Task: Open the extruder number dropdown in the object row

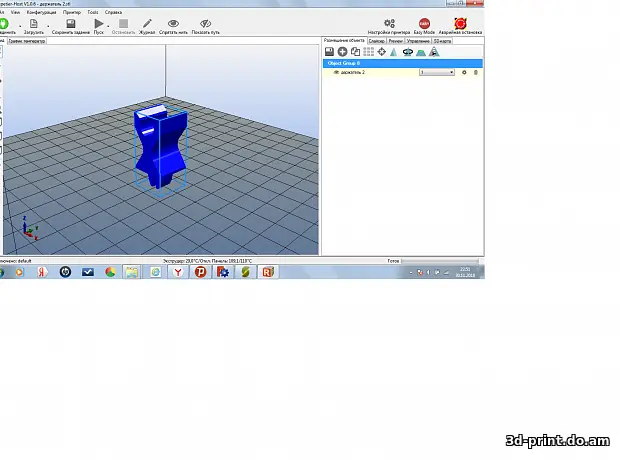Action: tap(437, 72)
